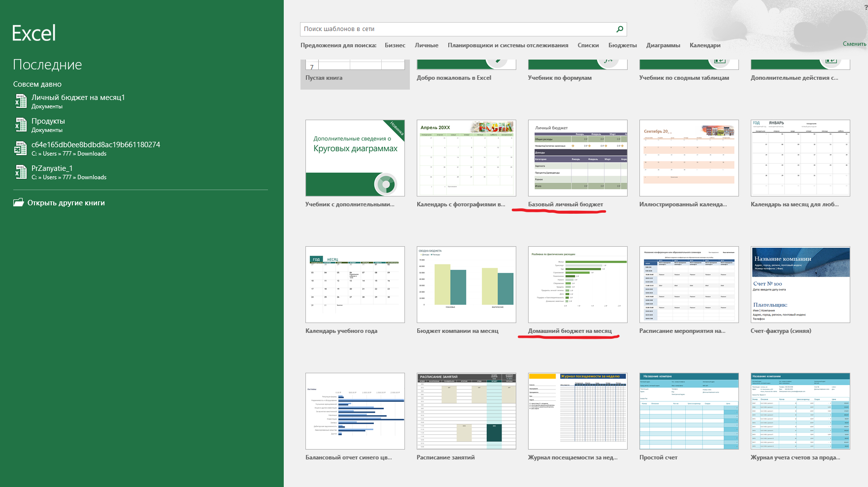Click Бюджет компании на месяц caption
868x487 pixels.
pos(458,331)
